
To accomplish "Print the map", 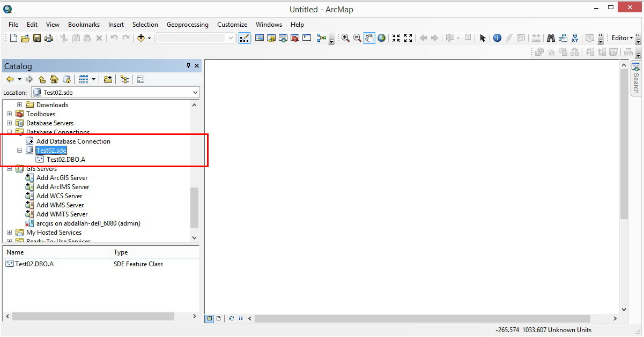I will pos(49,38).
